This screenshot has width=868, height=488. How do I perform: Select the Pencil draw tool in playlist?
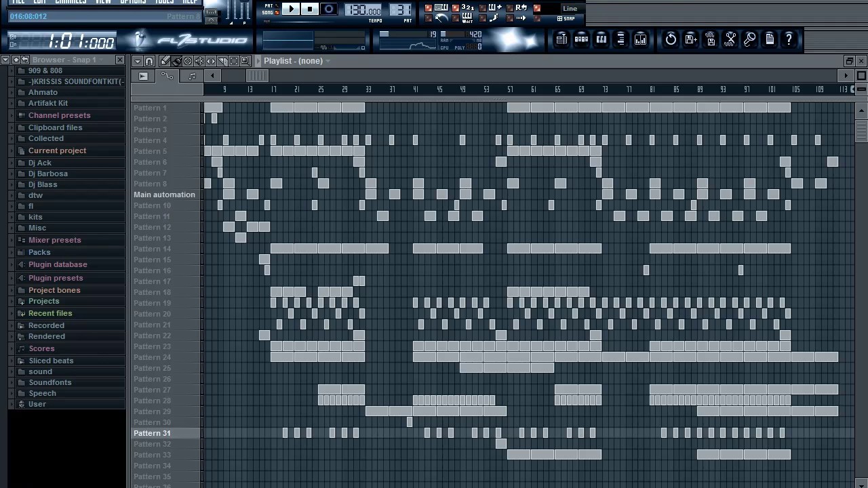165,61
